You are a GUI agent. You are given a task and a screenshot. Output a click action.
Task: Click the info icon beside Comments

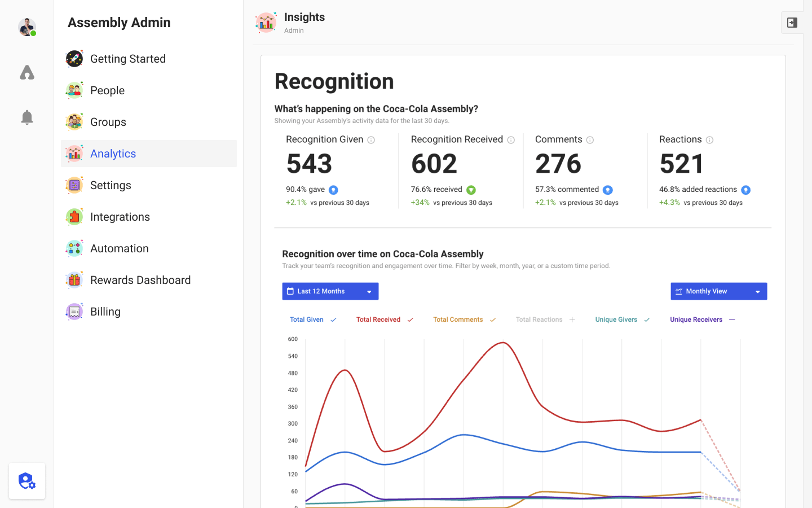click(590, 140)
